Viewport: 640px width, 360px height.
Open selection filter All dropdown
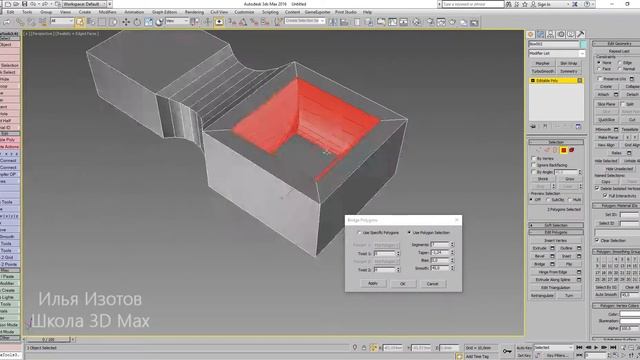click(x=62, y=21)
